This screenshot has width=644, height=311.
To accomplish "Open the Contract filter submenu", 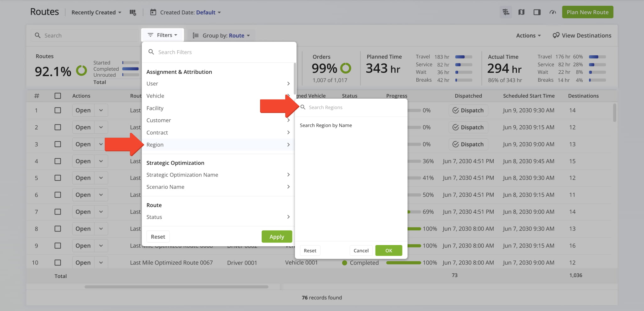I will click(218, 133).
